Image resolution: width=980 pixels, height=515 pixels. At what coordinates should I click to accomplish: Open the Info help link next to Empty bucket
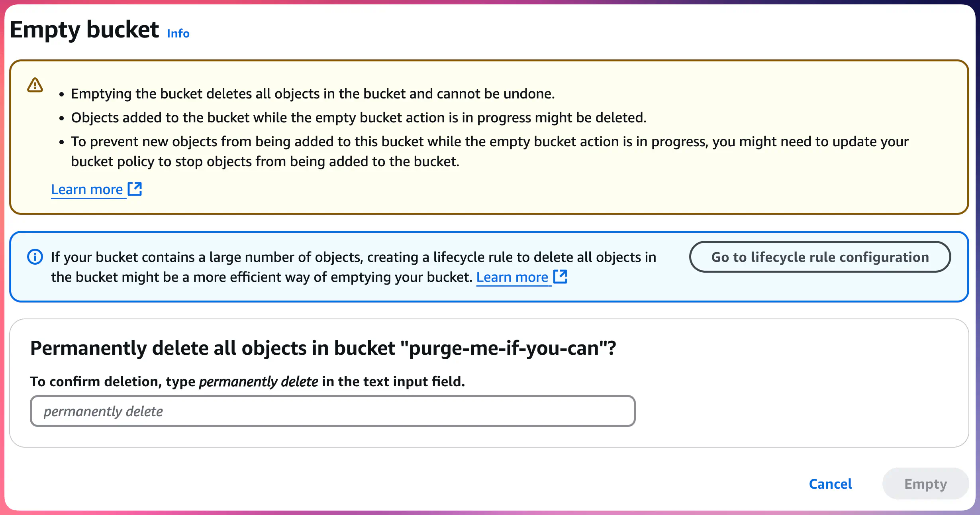[178, 33]
